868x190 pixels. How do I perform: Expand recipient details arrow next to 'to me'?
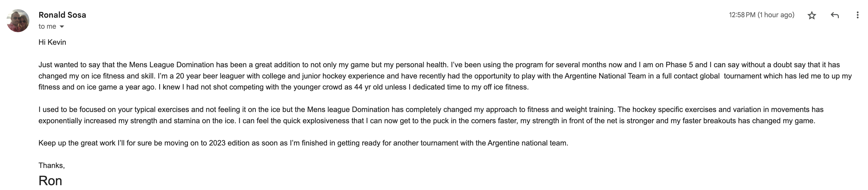(x=62, y=27)
